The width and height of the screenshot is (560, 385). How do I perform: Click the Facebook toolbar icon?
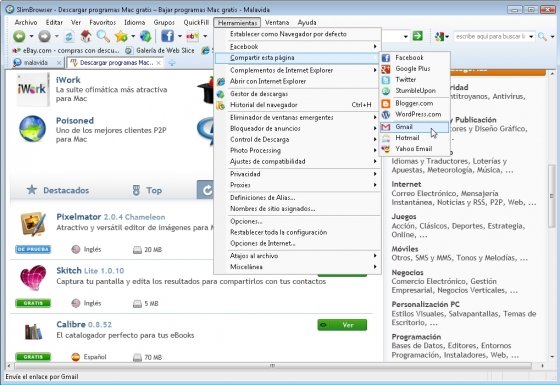tap(167, 36)
